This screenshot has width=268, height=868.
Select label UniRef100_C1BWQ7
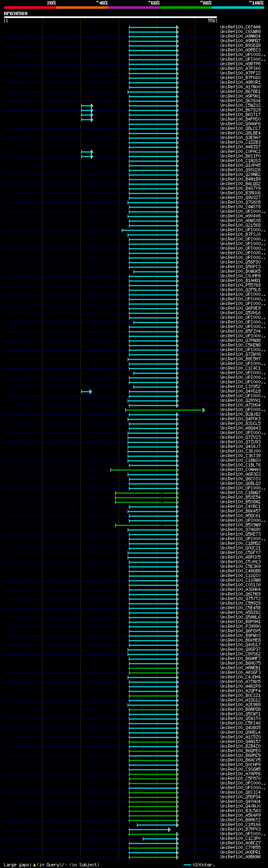pos(240,493)
